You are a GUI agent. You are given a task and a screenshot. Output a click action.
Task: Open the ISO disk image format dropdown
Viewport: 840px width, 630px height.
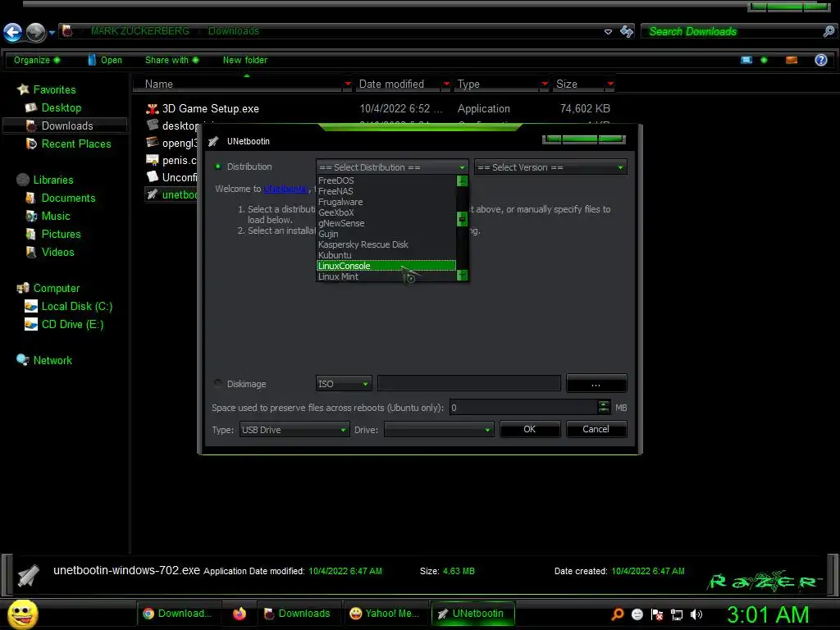[x=344, y=384]
